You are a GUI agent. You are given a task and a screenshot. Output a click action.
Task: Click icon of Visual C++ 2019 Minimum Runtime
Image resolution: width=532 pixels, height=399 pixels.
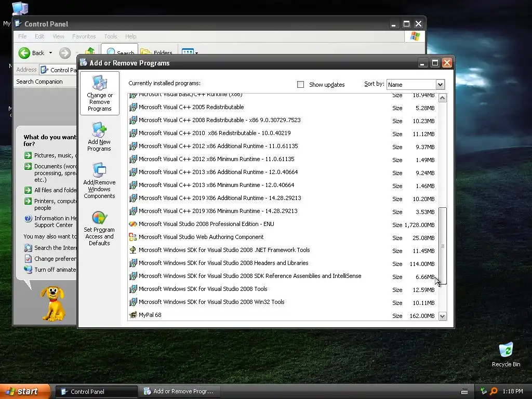click(x=133, y=211)
